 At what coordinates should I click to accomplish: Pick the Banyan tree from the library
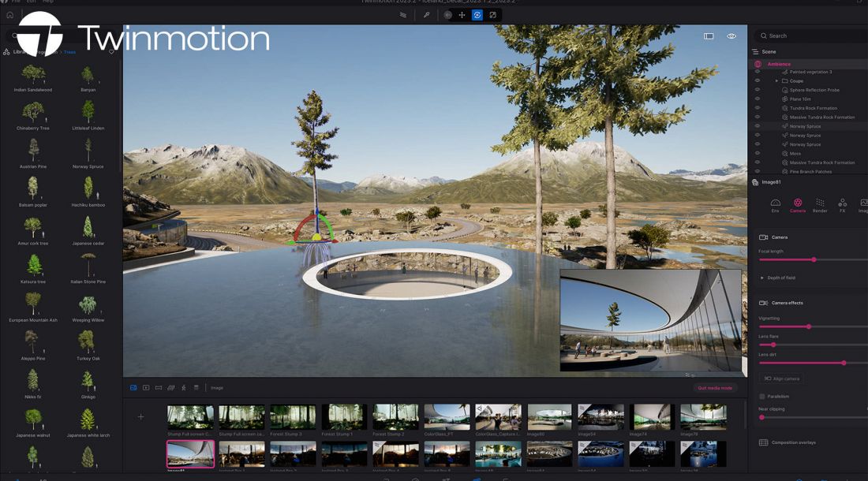click(x=88, y=78)
